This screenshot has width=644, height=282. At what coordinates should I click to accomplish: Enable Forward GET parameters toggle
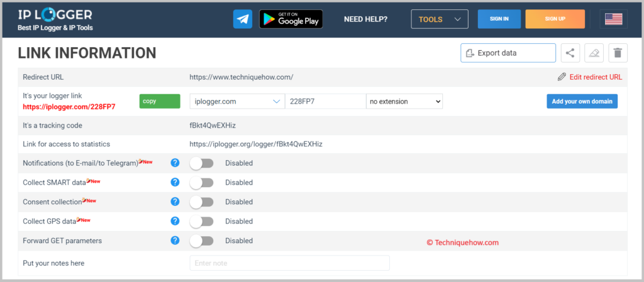tap(201, 241)
